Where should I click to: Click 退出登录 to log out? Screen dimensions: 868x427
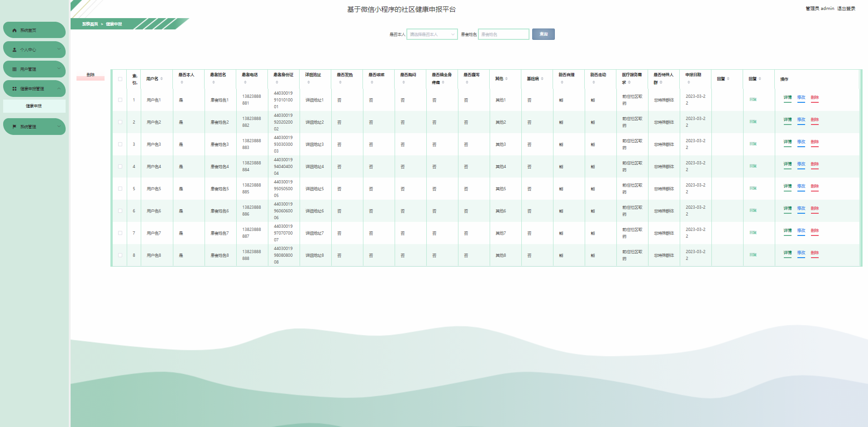(x=846, y=9)
